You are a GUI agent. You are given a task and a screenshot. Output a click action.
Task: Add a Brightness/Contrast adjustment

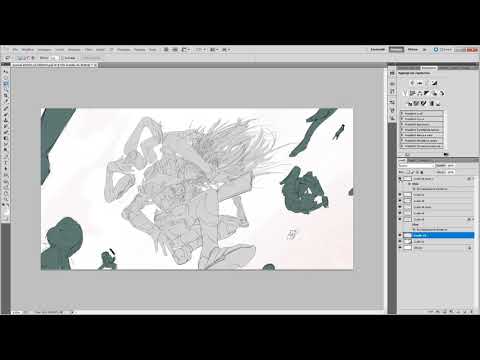coord(412,83)
